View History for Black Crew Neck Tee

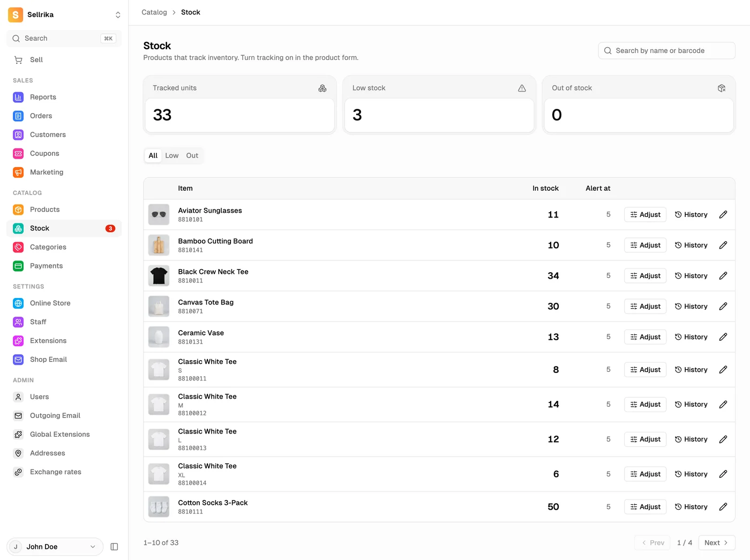coord(692,275)
